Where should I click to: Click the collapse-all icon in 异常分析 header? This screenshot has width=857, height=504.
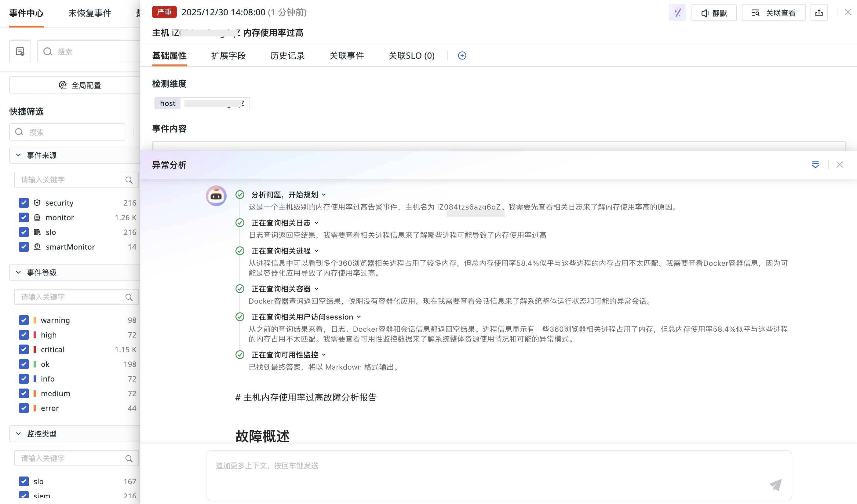tap(815, 165)
